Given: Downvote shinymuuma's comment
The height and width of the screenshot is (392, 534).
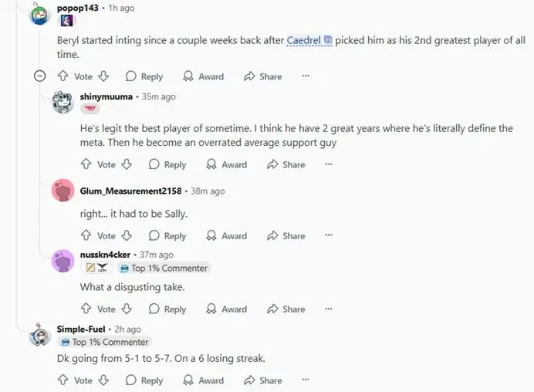Looking at the screenshot, I should [127, 164].
